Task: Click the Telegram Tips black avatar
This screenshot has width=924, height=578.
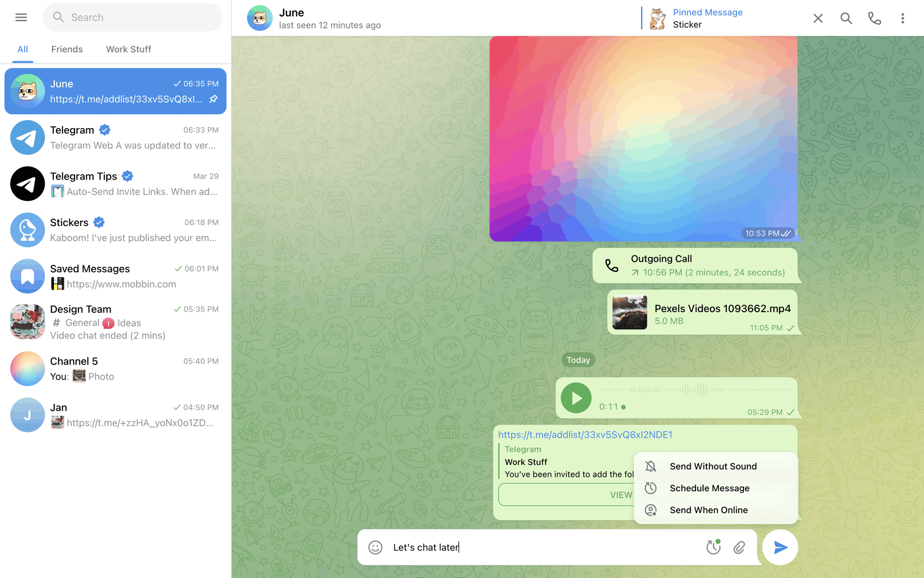Action: click(27, 184)
